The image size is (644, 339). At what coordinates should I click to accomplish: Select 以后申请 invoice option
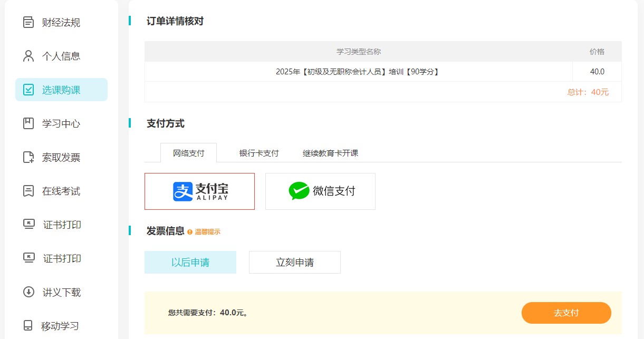point(190,263)
